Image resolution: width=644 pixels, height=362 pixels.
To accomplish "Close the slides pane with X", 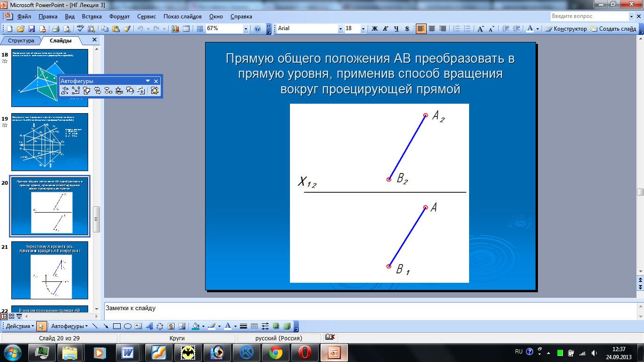I will (94, 40).
